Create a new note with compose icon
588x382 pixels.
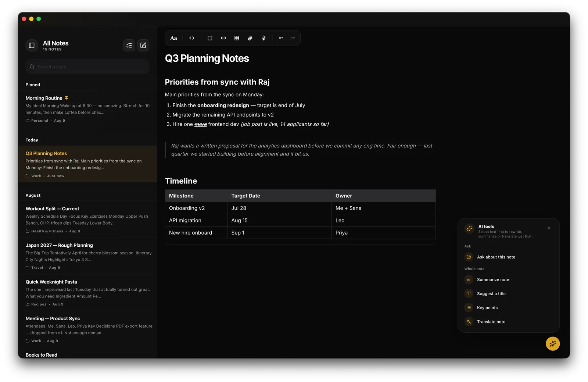pos(143,45)
